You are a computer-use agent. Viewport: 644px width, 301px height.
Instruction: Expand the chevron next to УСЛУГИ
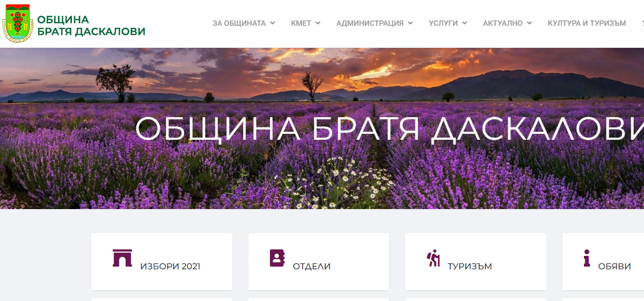click(464, 23)
